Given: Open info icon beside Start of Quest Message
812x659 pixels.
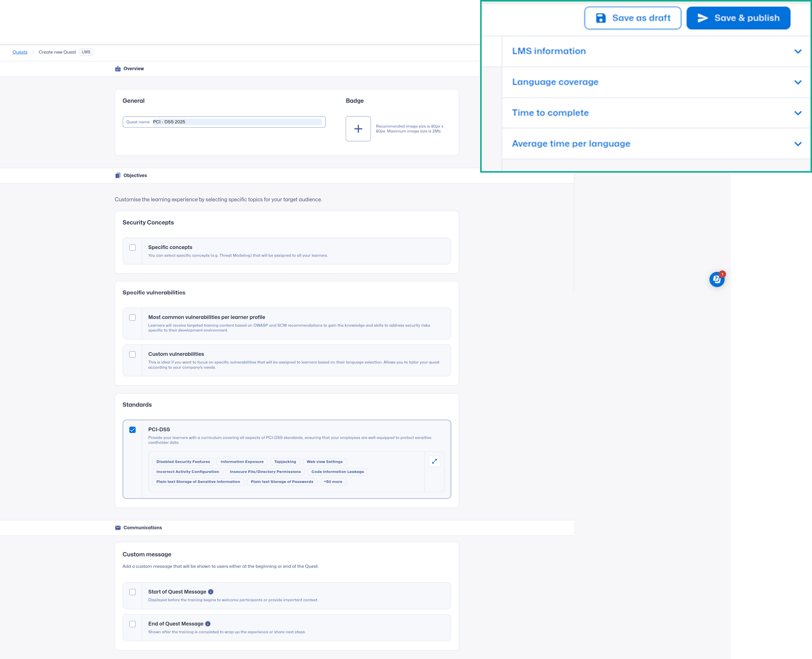Looking at the screenshot, I should tap(211, 591).
